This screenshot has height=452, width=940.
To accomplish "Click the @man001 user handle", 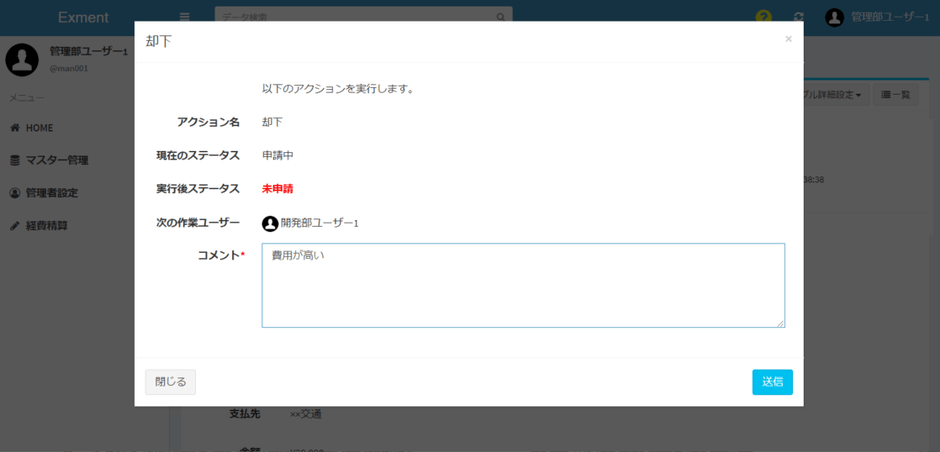I will click(x=69, y=68).
